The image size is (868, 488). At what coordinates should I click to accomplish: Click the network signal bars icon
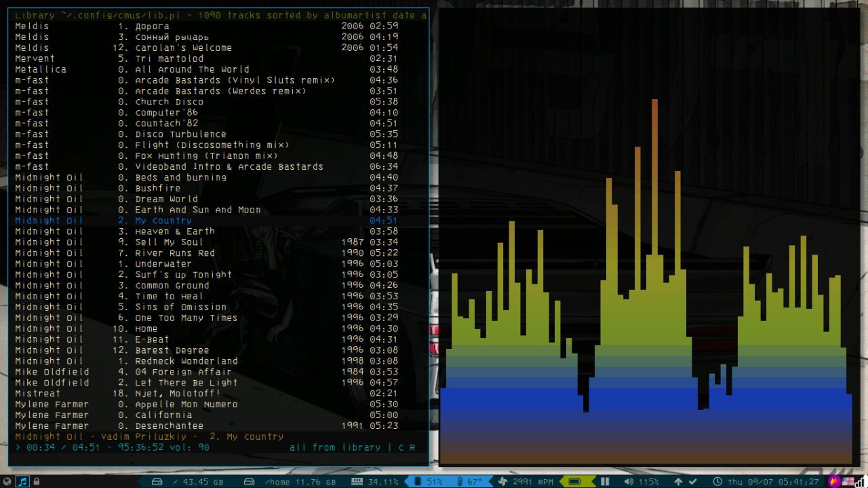click(x=860, y=481)
